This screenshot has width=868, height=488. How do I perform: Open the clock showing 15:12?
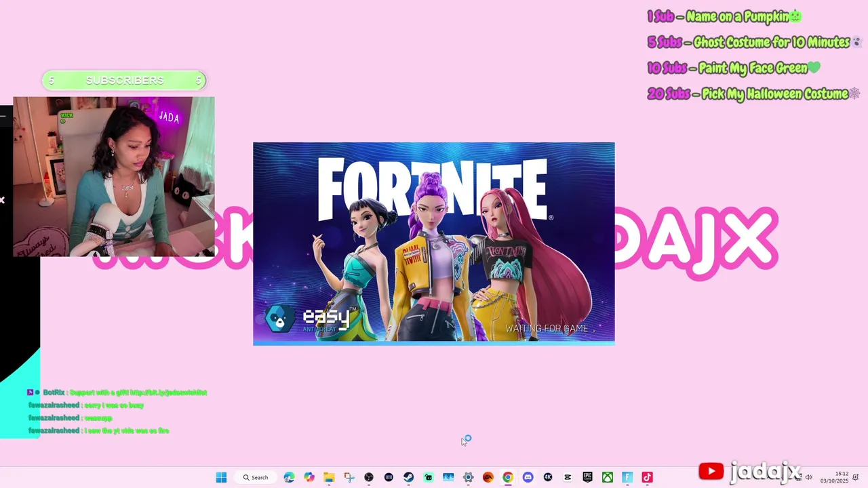click(834, 477)
